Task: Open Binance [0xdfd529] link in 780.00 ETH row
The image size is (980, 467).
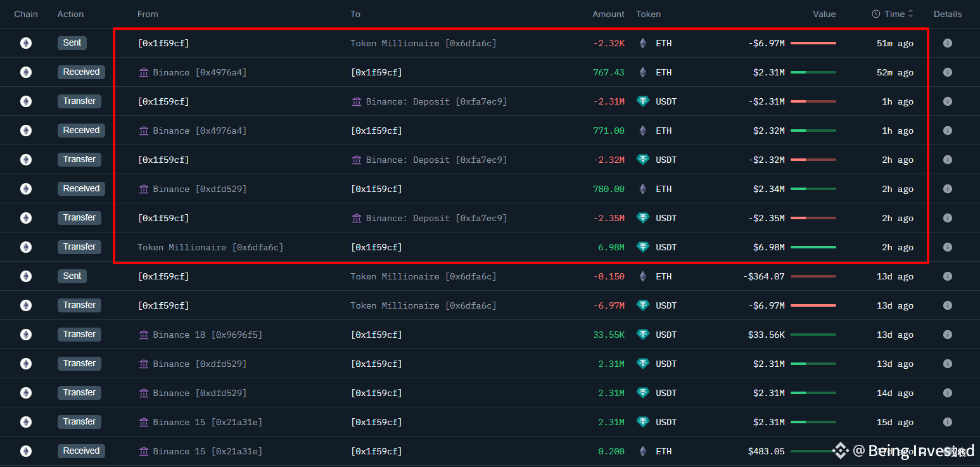Action: [x=200, y=189]
